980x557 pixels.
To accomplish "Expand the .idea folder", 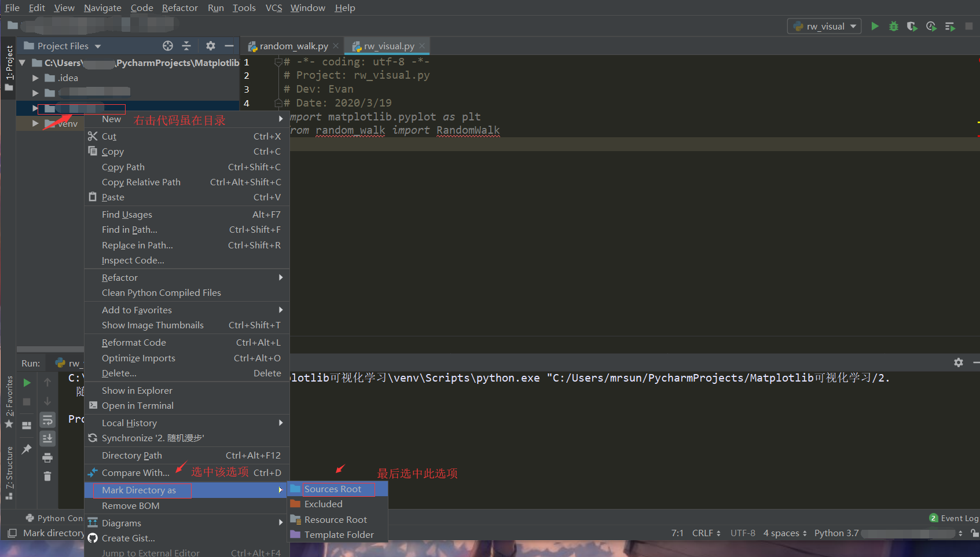I will [35, 78].
